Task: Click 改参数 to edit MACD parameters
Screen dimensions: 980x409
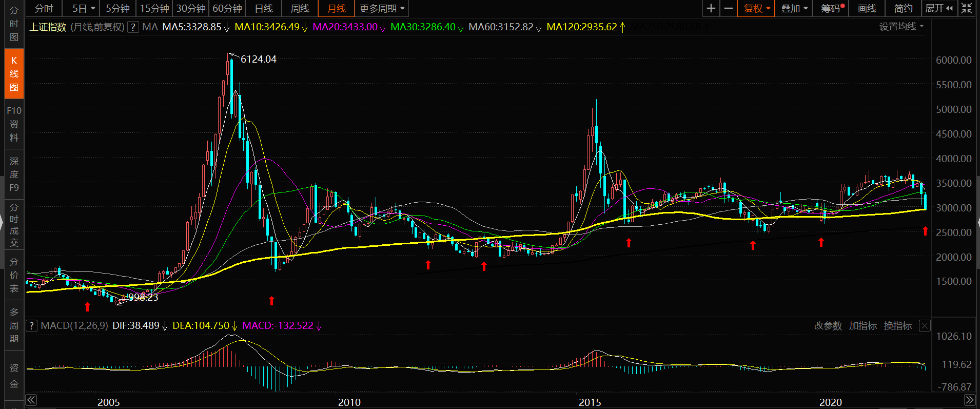Action: coord(828,326)
